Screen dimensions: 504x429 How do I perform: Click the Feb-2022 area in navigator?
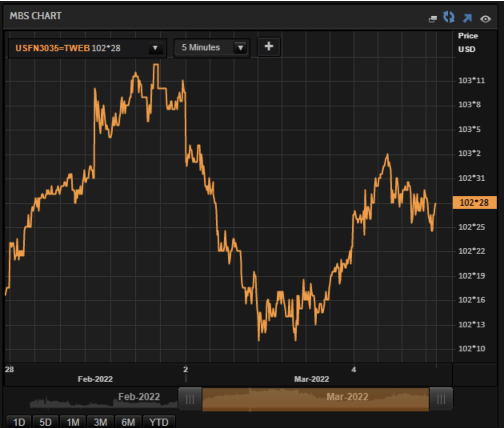[x=139, y=397]
